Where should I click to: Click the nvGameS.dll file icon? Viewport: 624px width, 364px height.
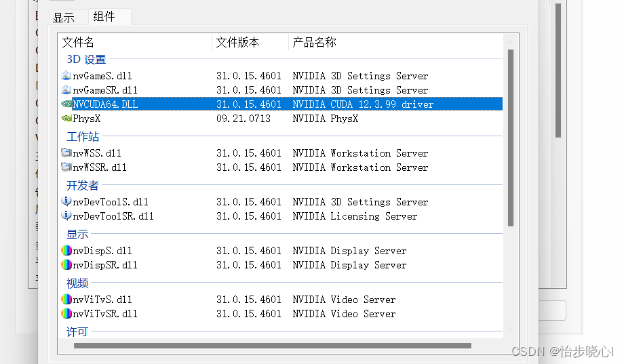[66, 75]
